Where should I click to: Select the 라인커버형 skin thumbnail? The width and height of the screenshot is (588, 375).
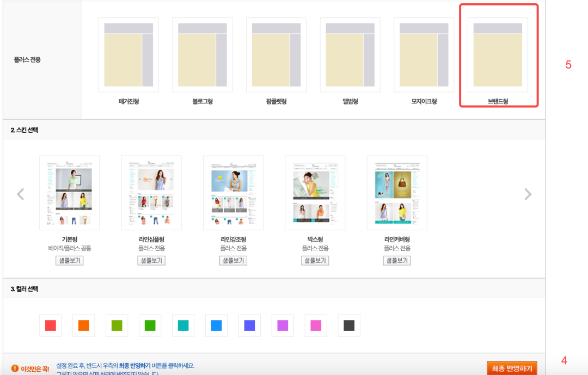point(397,193)
